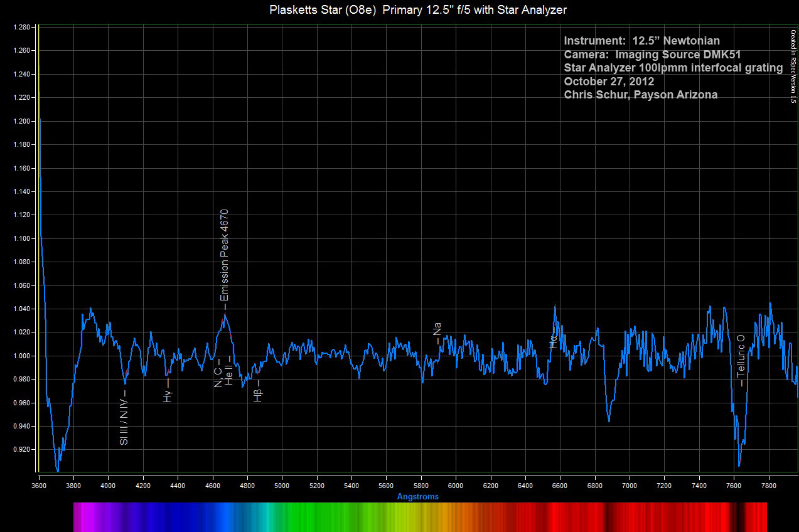The height and width of the screenshot is (532, 799).
Task: Click the "Hβ" absorption label
Action: coord(257,395)
